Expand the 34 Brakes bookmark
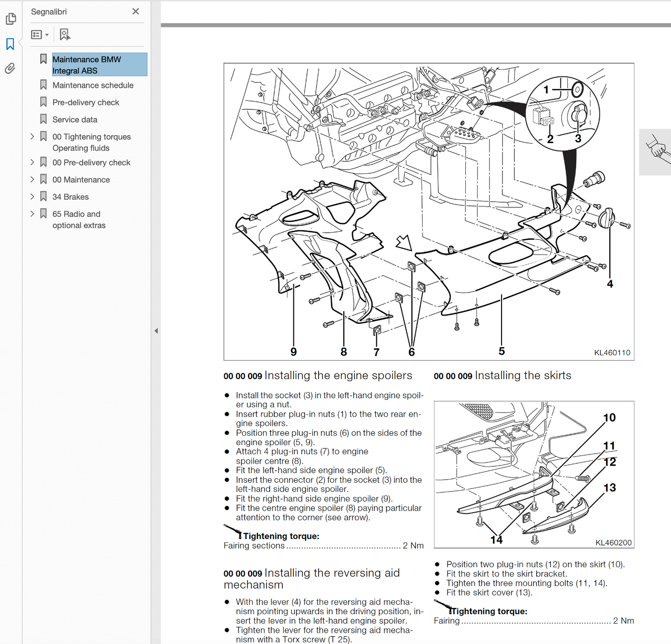The width and height of the screenshot is (671, 644). coord(32,197)
